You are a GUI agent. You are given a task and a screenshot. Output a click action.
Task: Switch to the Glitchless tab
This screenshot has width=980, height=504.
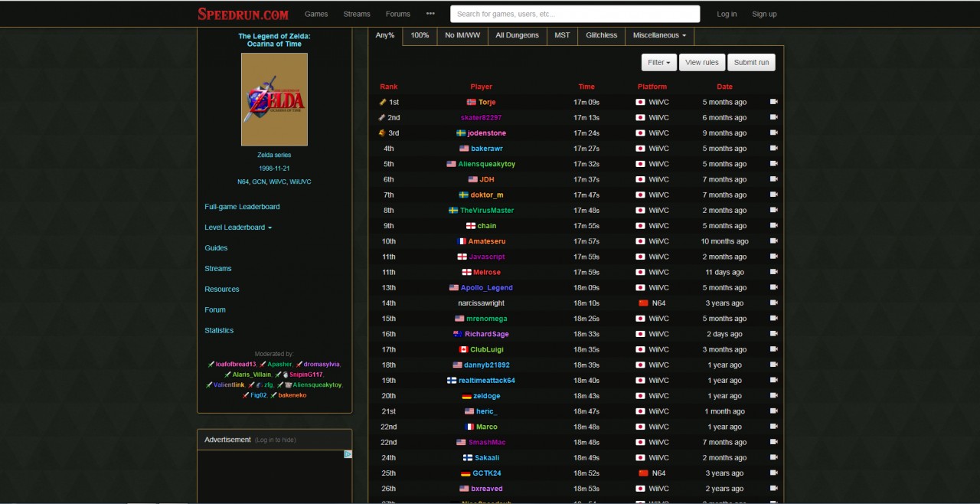pos(602,35)
